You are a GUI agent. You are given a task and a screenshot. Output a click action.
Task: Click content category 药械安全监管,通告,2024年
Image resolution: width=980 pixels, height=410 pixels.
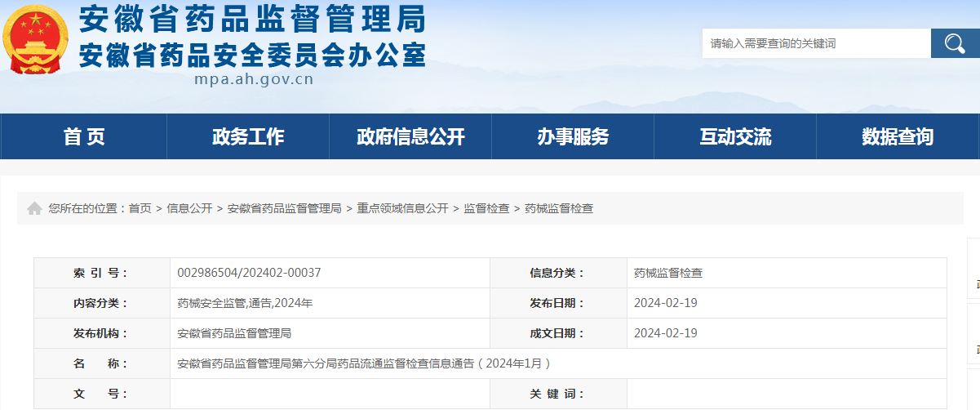pyautogui.click(x=245, y=303)
